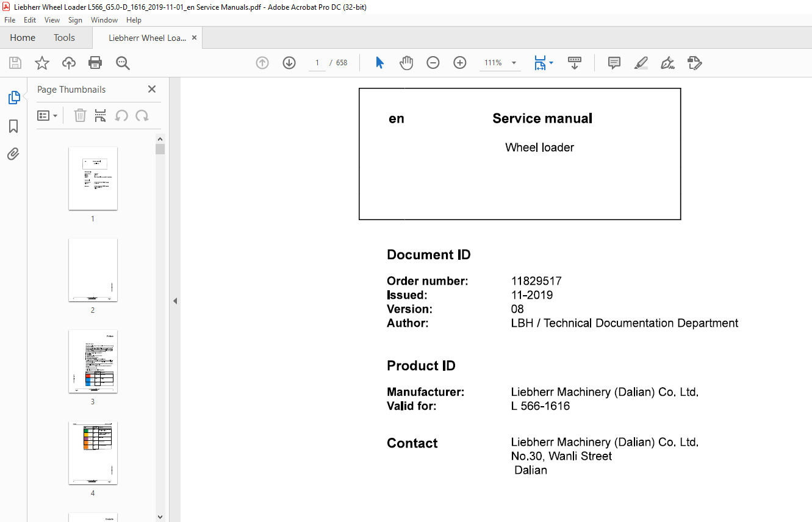
Task: Select the Hand pan tool
Action: click(406, 63)
